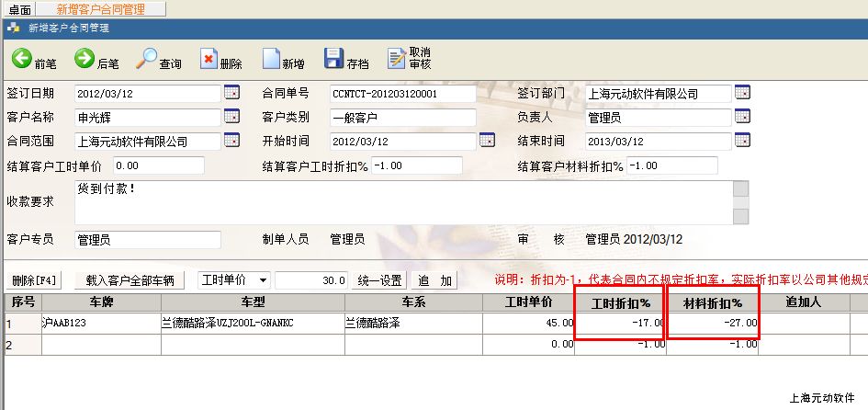Image resolution: width=868 pixels, height=410 pixels.
Task: Open the 查询 magnifier search tool
Action: 147,60
